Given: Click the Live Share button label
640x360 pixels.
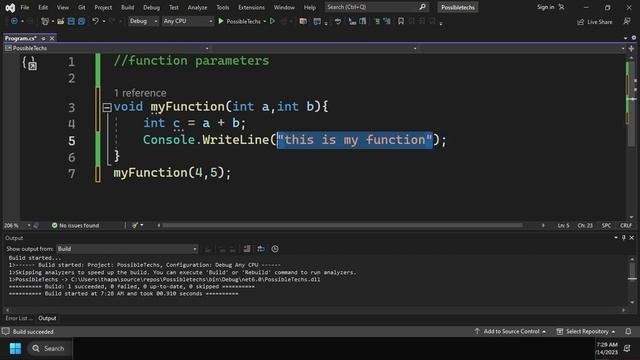Looking at the screenshot, I should pyautogui.click(x=600, y=22).
